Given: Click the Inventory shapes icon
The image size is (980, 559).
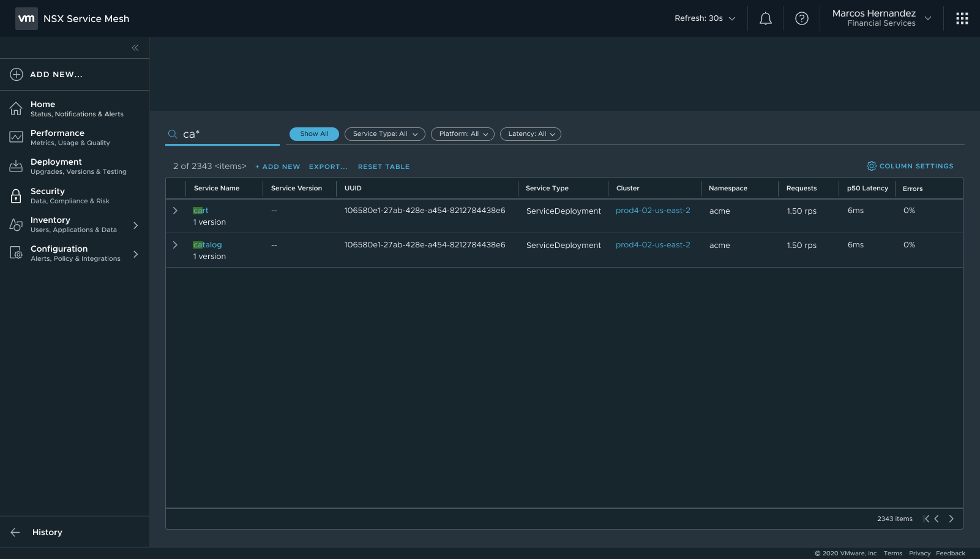Looking at the screenshot, I should (x=16, y=225).
